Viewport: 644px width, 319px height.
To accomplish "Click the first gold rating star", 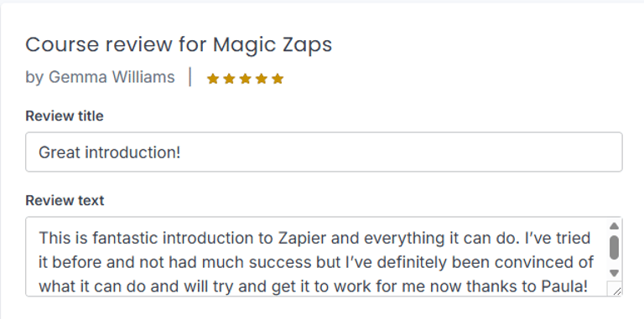I will point(213,79).
